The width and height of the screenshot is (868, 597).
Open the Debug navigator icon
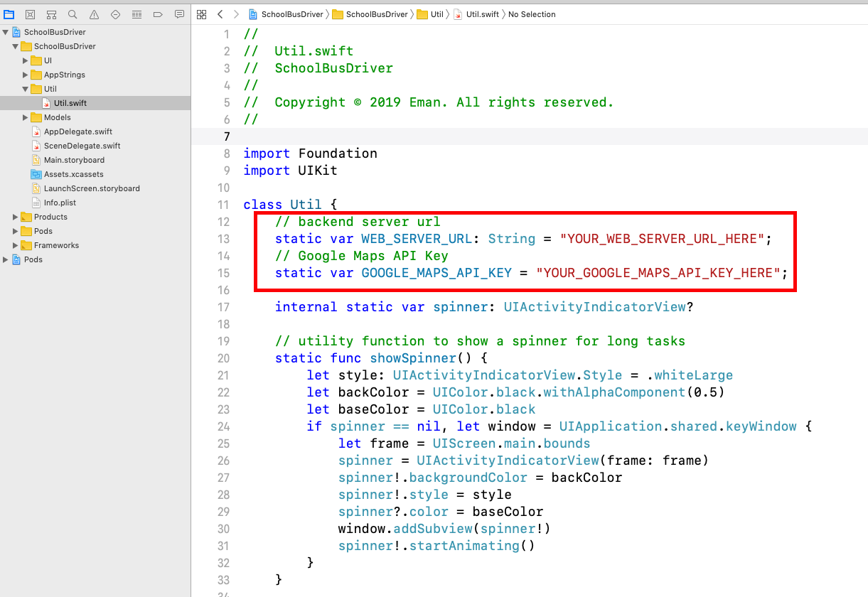pyautogui.click(x=136, y=14)
